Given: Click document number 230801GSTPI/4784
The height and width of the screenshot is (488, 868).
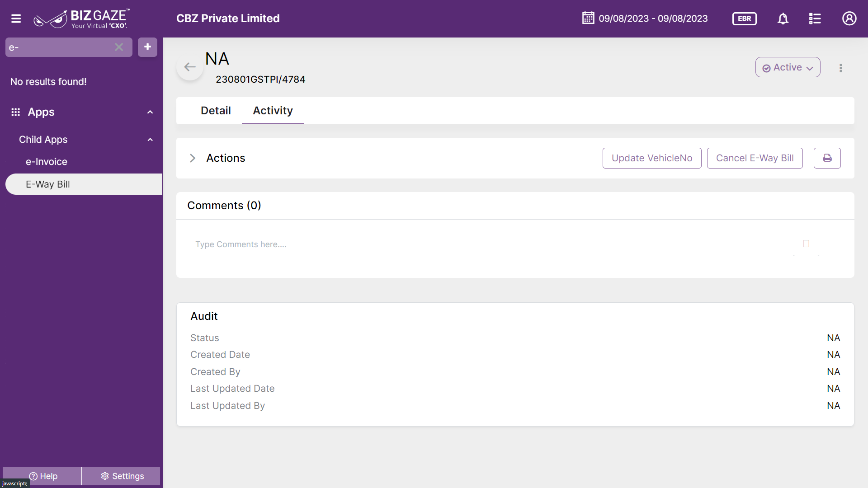Looking at the screenshot, I should point(260,80).
